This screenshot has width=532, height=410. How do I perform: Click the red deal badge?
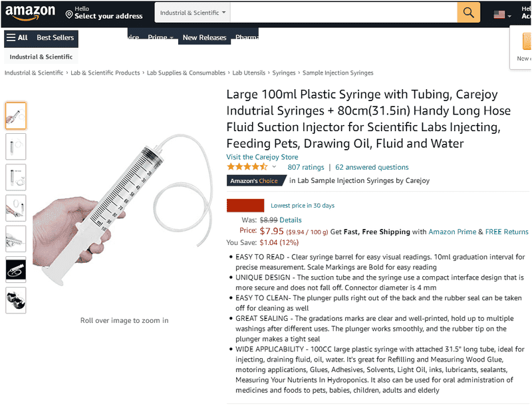[x=245, y=206]
